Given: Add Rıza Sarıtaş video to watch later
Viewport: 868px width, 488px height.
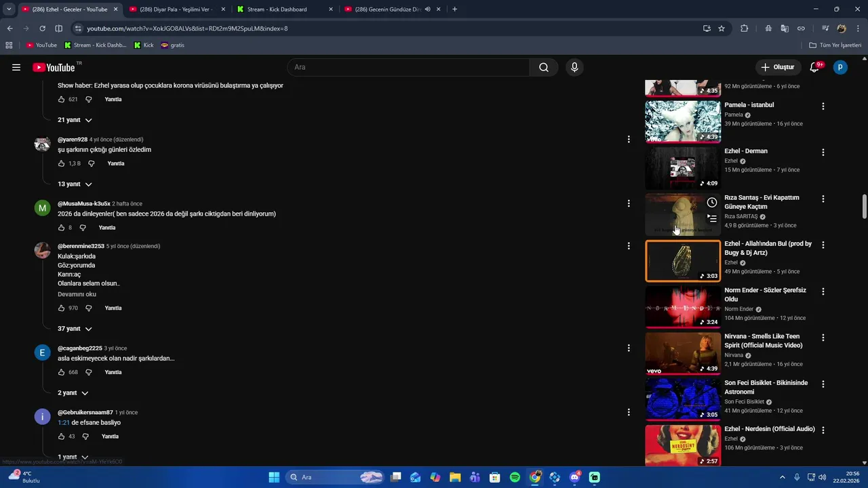Looking at the screenshot, I should (711, 203).
